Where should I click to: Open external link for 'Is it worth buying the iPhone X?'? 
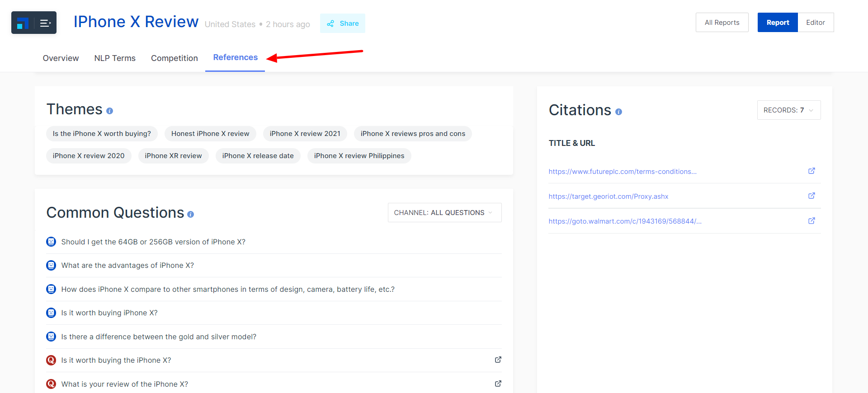click(x=498, y=360)
